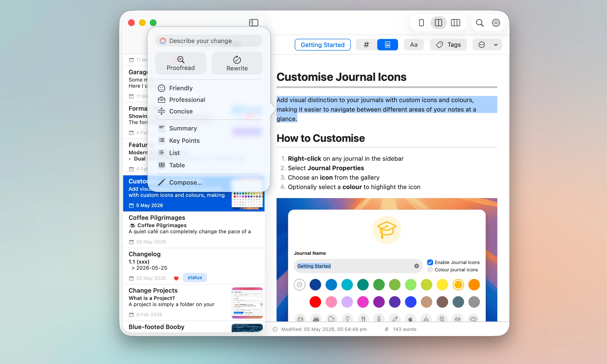The height and width of the screenshot is (364, 607).
Task: Click the 143 words count
Action: tap(404, 329)
